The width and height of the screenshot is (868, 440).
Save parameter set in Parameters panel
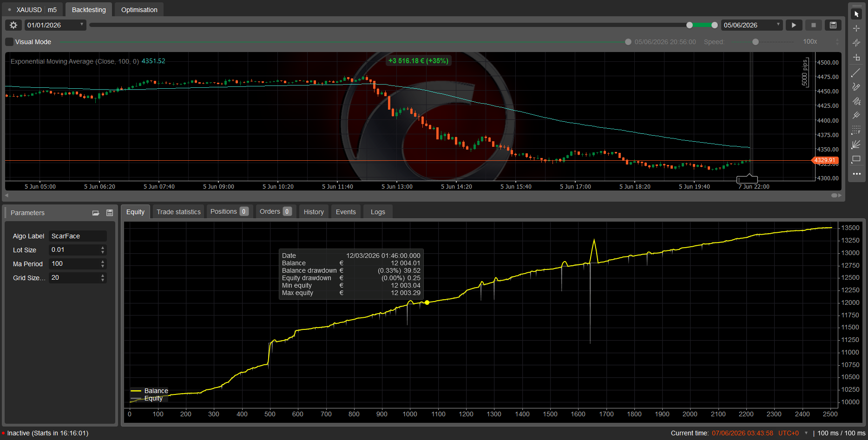[110, 213]
